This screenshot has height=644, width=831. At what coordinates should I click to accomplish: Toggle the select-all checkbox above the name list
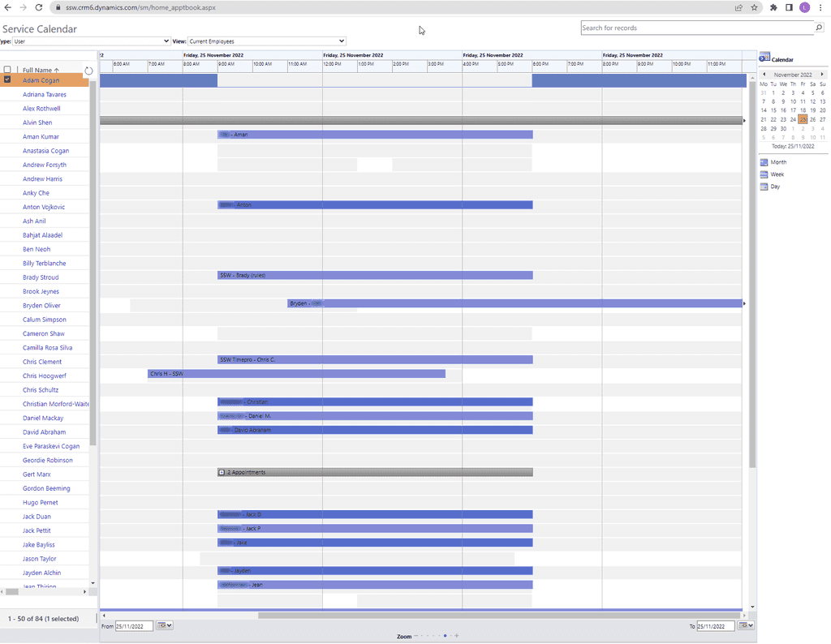(7, 70)
